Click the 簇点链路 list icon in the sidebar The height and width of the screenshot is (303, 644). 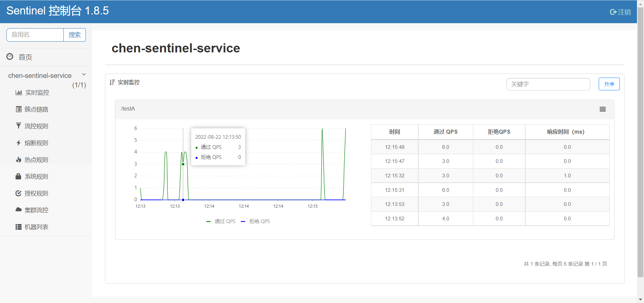[x=19, y=109]
